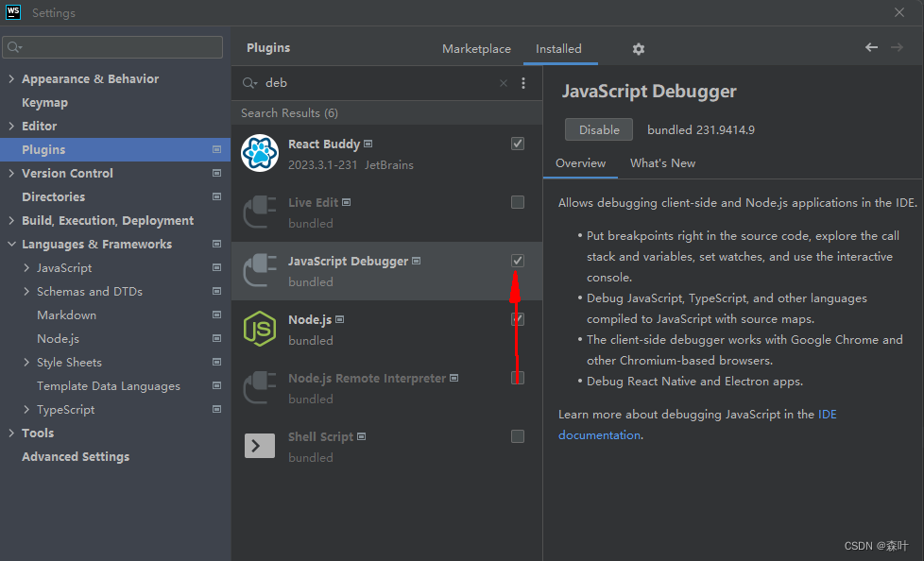
Task: Click the settings search field
Action: tap(111, 45)
